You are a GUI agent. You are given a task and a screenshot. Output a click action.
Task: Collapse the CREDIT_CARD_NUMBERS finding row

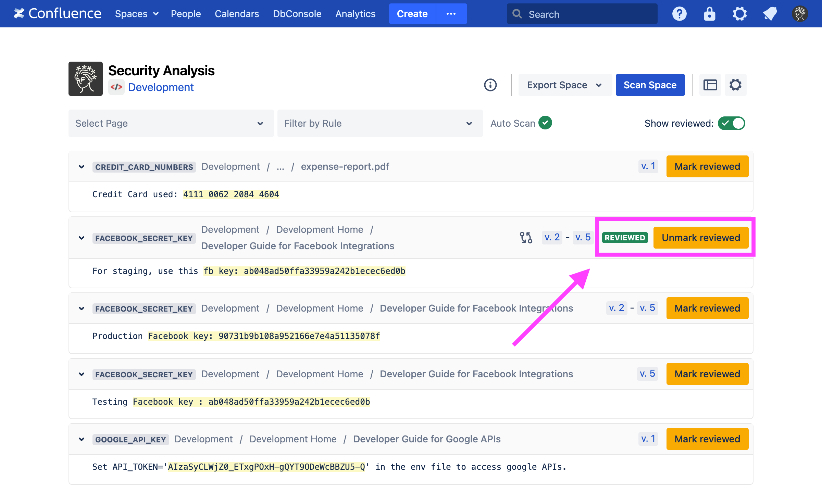[x=82, y=167]
